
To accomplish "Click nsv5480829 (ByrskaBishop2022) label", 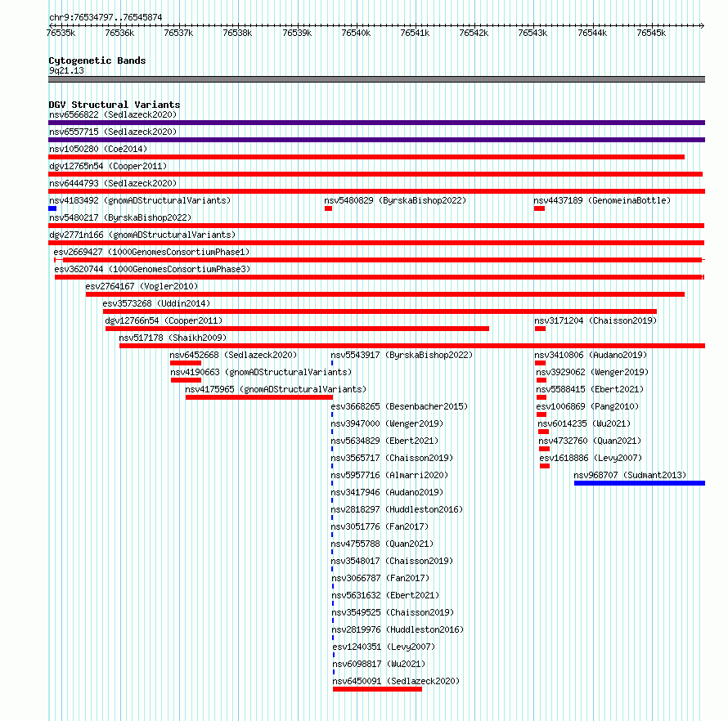I will (x=395, y=200).
